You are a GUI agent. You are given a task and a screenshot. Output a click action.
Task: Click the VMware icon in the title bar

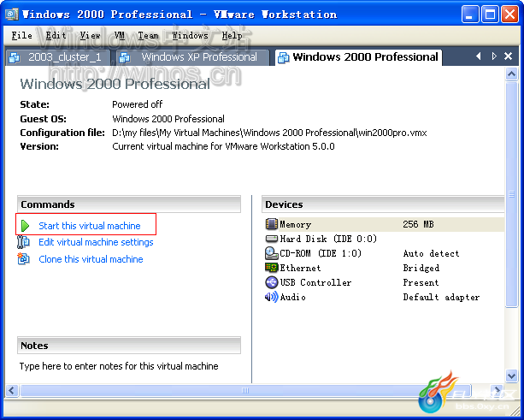pyautogui.click(x=12, y=15)
